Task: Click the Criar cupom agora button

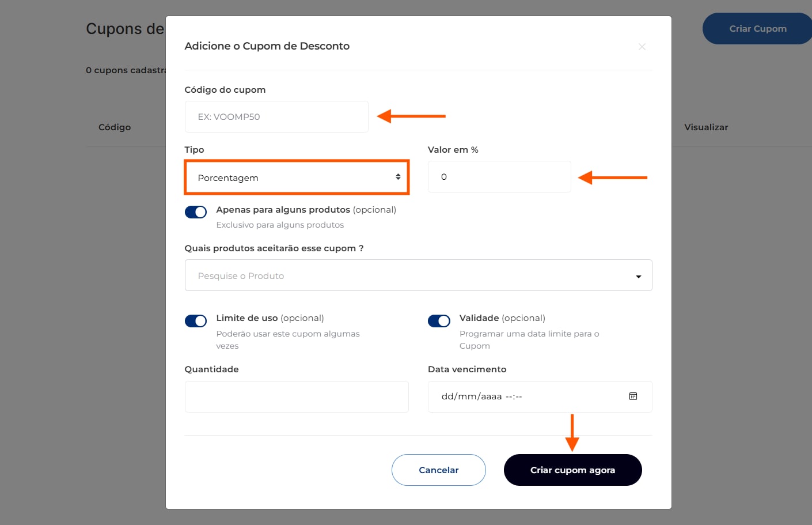Action: [x=572, y=470]
